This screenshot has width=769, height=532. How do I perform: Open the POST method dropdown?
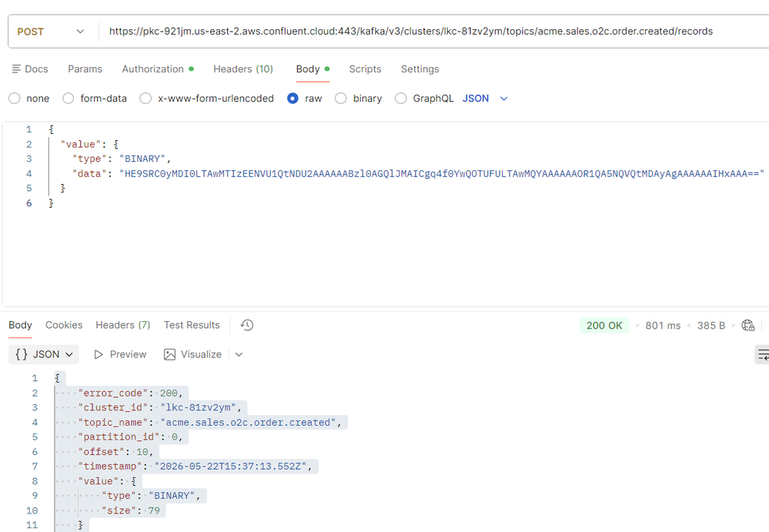pyautogui.click(x=51, y=32)
